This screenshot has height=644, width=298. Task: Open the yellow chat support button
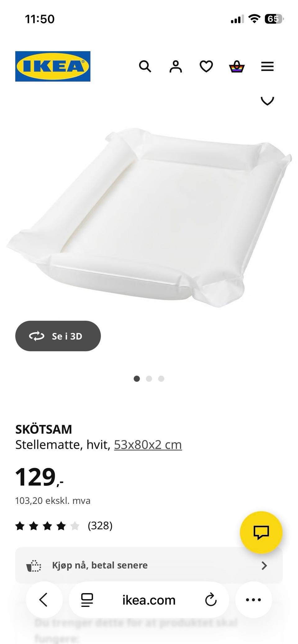[261, 532]
